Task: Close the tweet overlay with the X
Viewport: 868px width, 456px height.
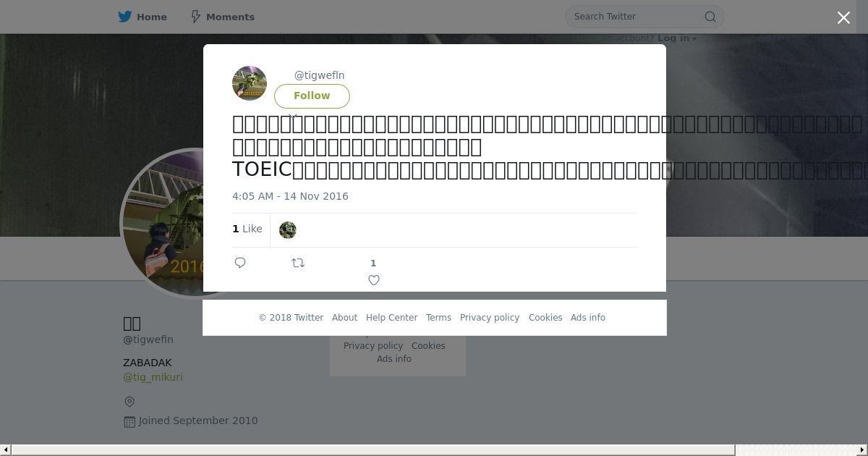Action: pyautogui.click(x=843, y=17)
